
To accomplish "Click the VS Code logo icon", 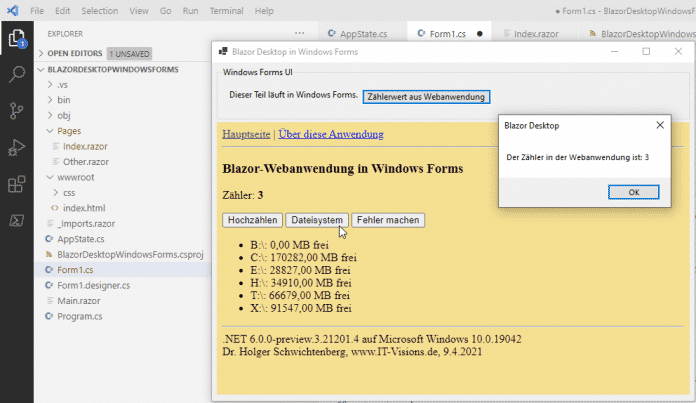I will point(13,10).
